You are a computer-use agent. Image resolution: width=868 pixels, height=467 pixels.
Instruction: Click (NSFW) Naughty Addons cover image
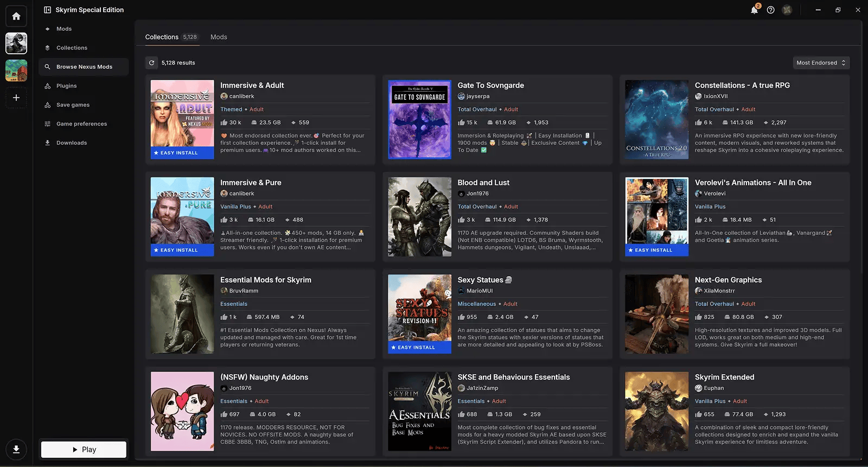tap(182, 411)
